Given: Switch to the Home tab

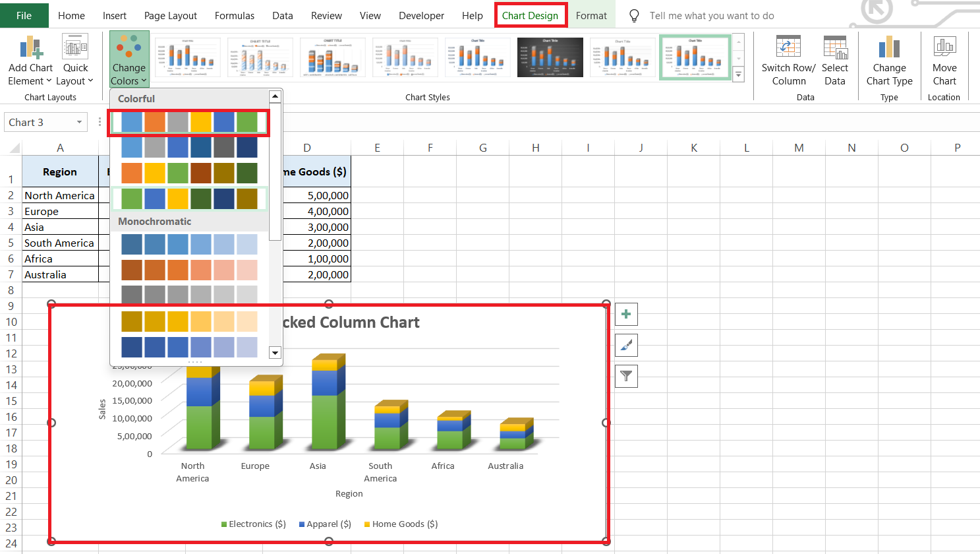Looking at the screenshot, I should (x=71, y=15).
